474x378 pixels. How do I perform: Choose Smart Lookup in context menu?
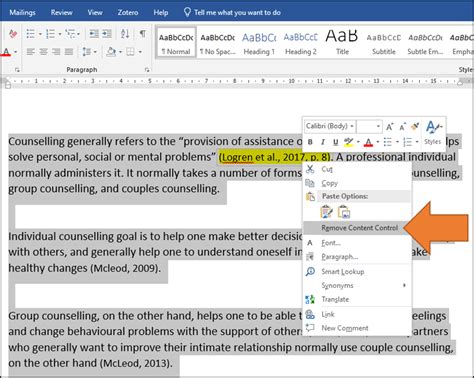tap(357, 272)
